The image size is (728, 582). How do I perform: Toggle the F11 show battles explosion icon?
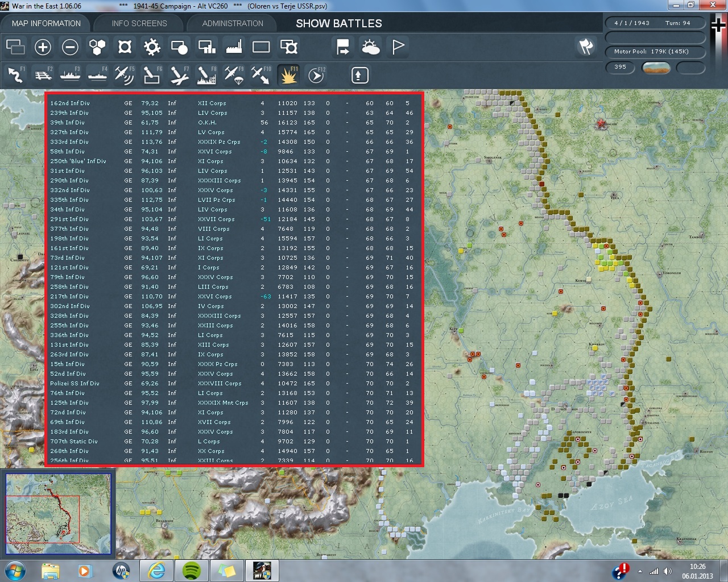[x=288, y=75]
